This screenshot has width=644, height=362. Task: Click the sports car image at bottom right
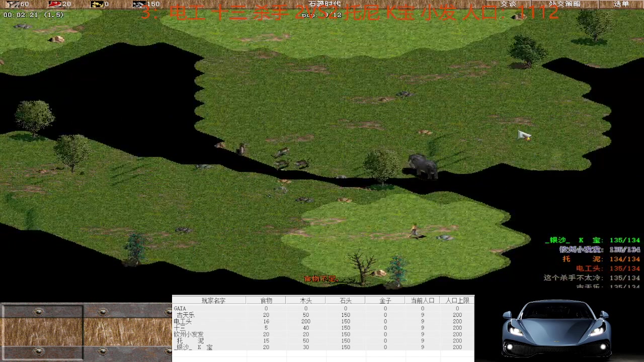pyautogui.click(x=556, y=328)
